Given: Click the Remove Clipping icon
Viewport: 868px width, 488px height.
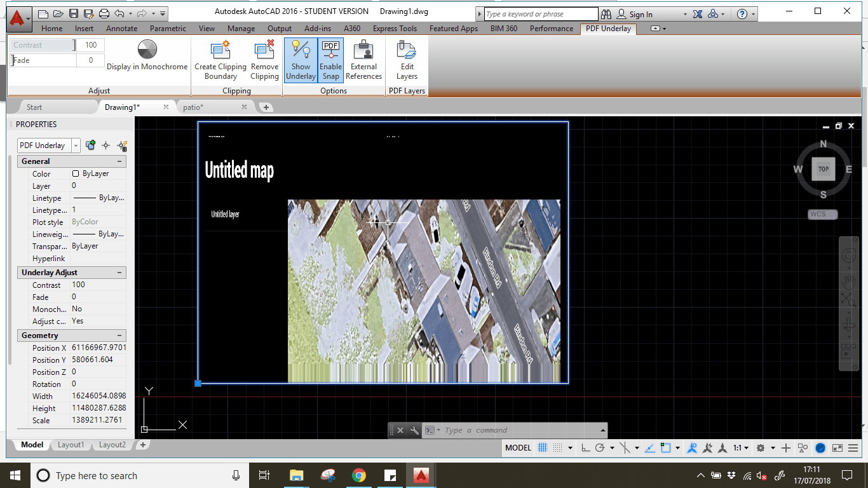Looking at the screenshot, I should point(264,51).
